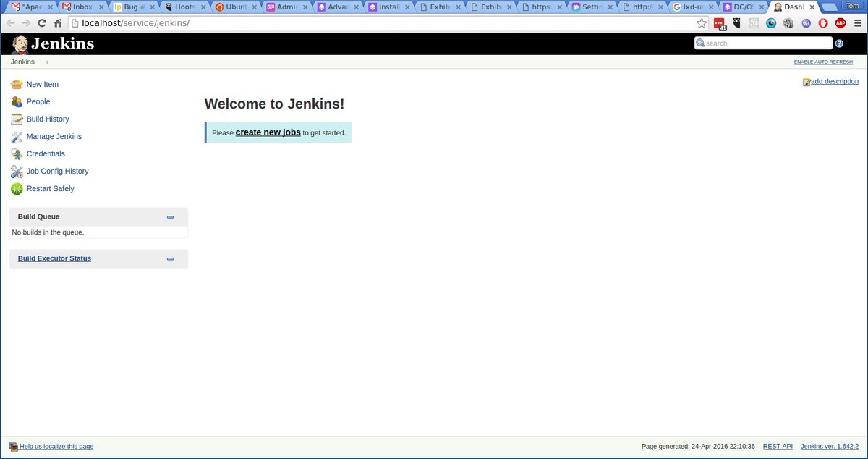
Task: Click the New Item icon in sidebar
Action: pyautogui.click(x=17, y=85)
